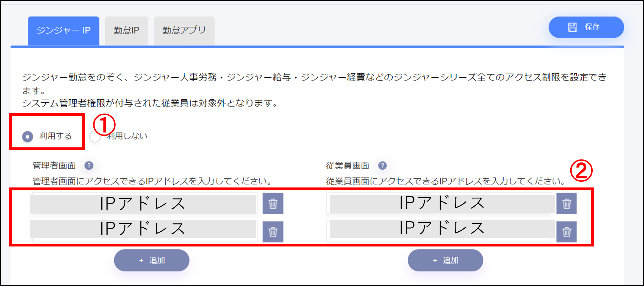Select the 利用する radio button

coord(27,136)
